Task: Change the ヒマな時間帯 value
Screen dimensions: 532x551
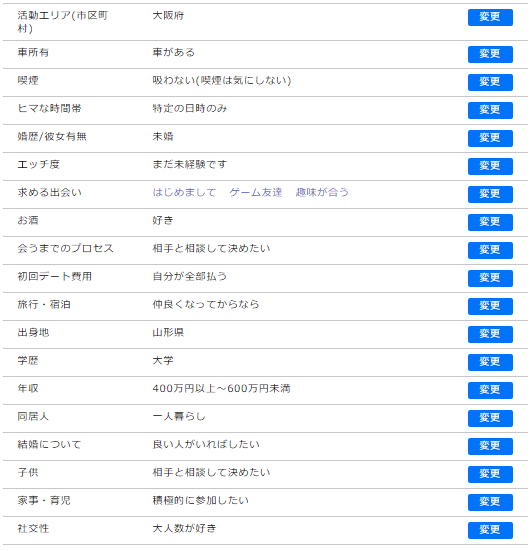Action: (490, 110)
